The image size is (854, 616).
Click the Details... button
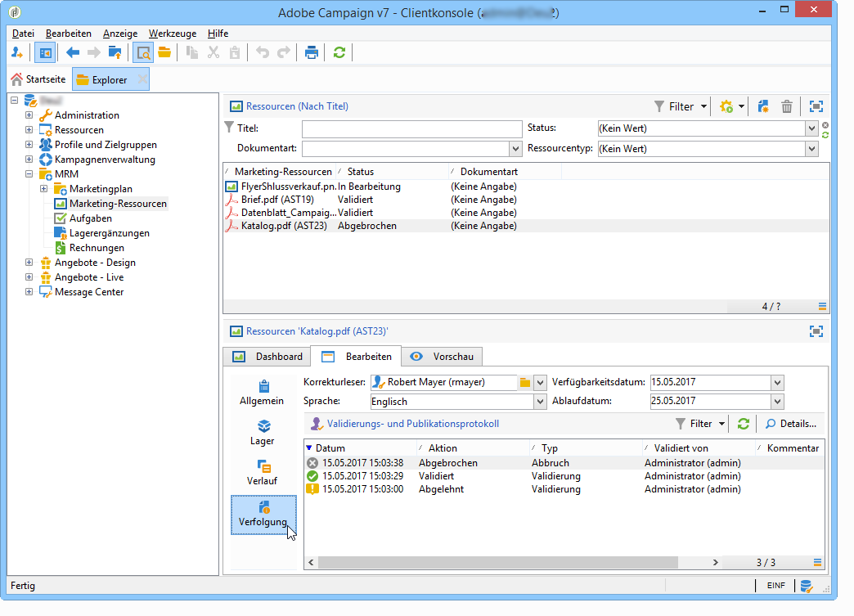(x=789, y=424)
